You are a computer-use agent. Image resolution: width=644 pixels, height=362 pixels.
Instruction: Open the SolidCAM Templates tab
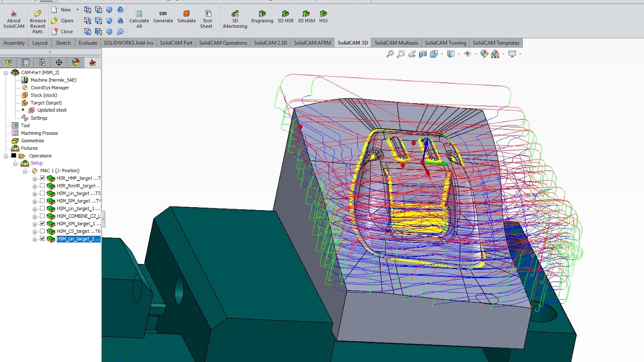point(496,43)
